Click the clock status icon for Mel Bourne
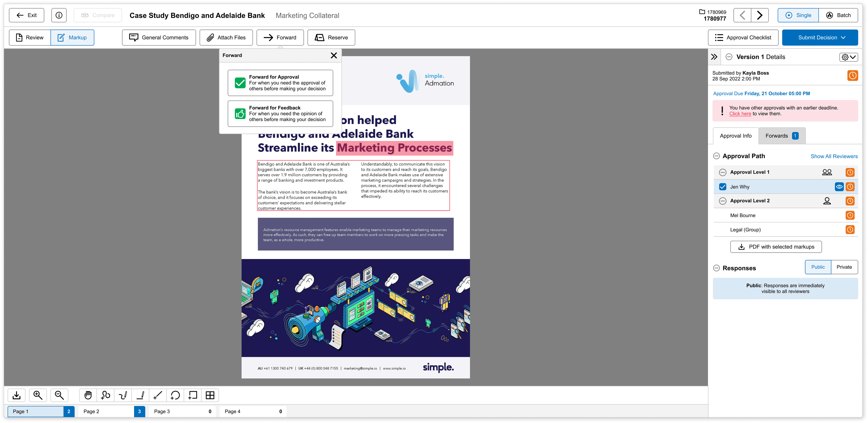The image size is (868, 423). point(850,215)
